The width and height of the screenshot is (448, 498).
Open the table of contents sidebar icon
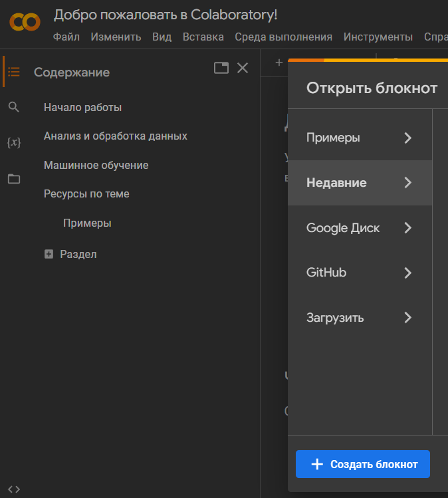tap(14, 72)
